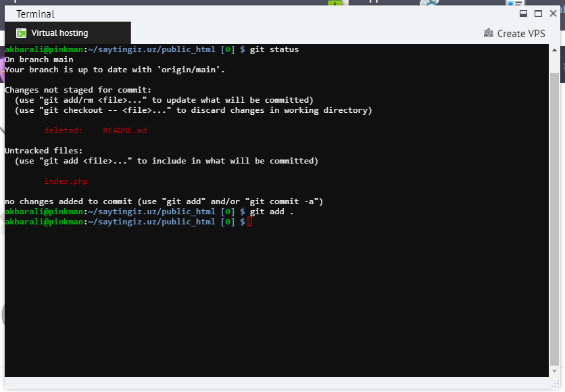
Task: Click the red 'deleted:' label
Action: pos(64,130)
